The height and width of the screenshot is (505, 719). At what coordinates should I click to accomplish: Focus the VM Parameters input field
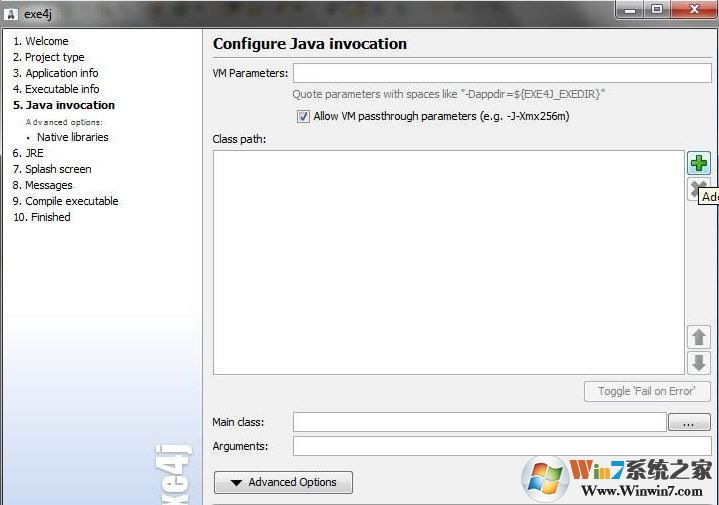[x=502, y=73]
